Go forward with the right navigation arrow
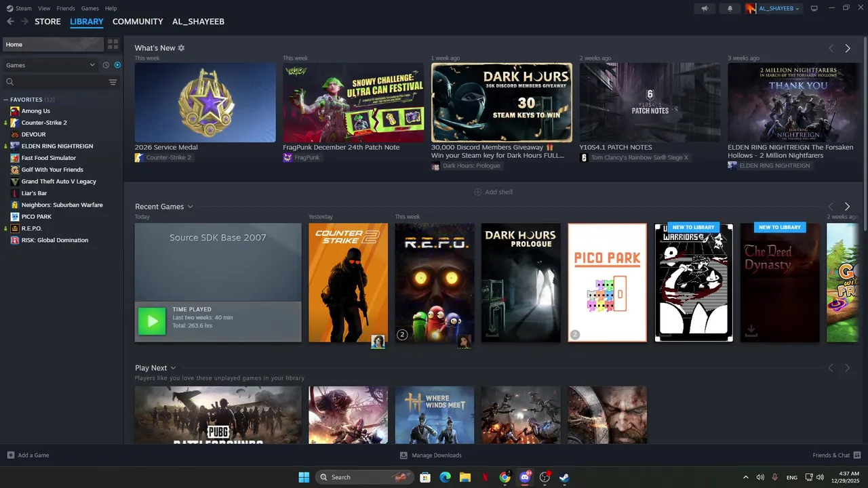 pos(25,22)
